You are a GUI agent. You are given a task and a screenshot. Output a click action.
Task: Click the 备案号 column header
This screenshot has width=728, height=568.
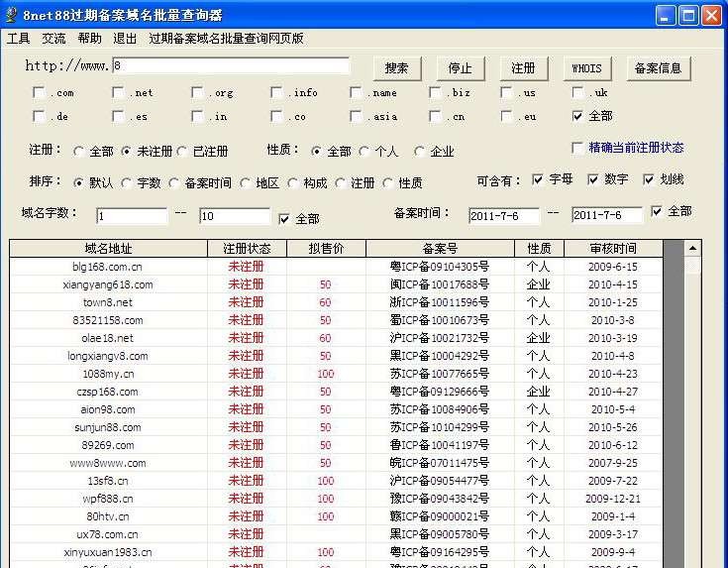point(440,249)
